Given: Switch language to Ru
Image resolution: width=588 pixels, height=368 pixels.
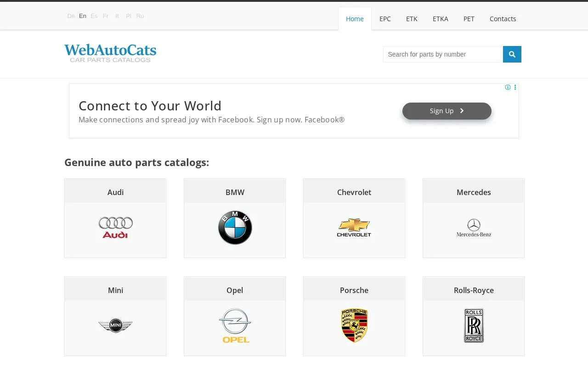Looking at the screenshot, I should tap(140, 16).
